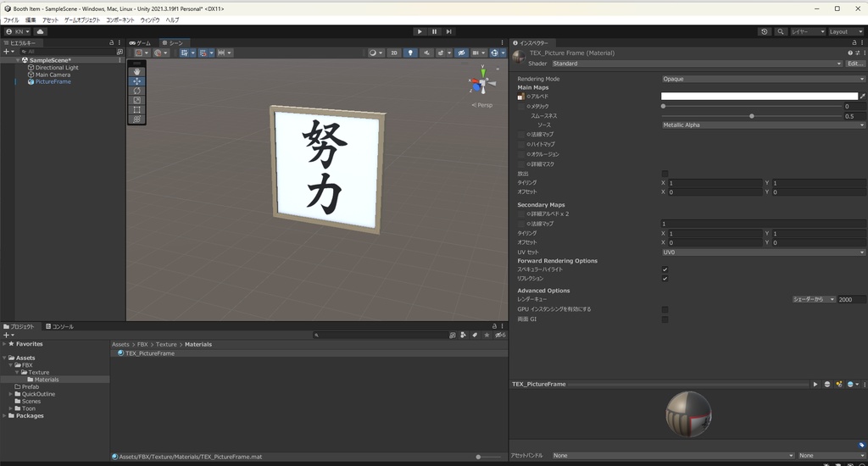Select the Rect transform tool
Viewport: 868px width, 466px height.
(x=136, y=109)
